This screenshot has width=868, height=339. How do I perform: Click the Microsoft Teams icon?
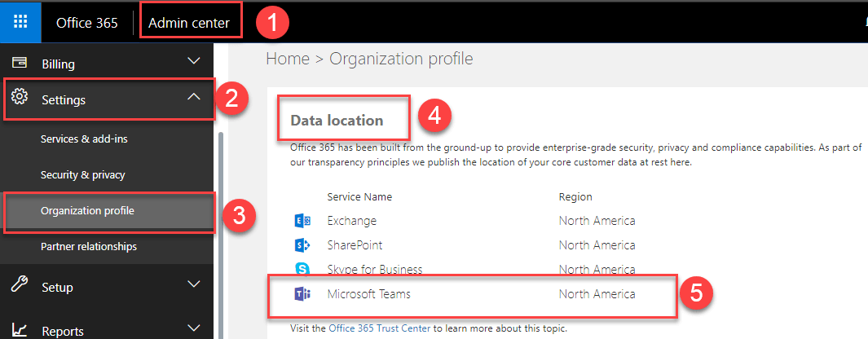point(302,293)
